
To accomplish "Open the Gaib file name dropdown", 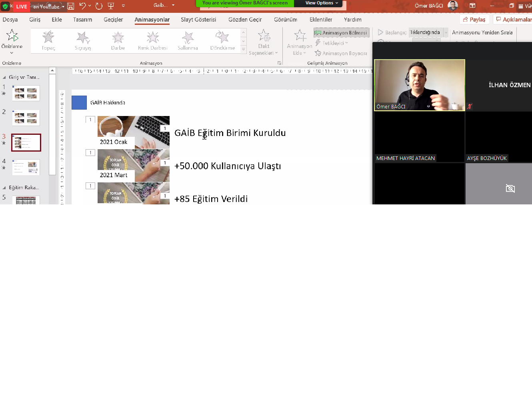I will click(x=173, y=5).
